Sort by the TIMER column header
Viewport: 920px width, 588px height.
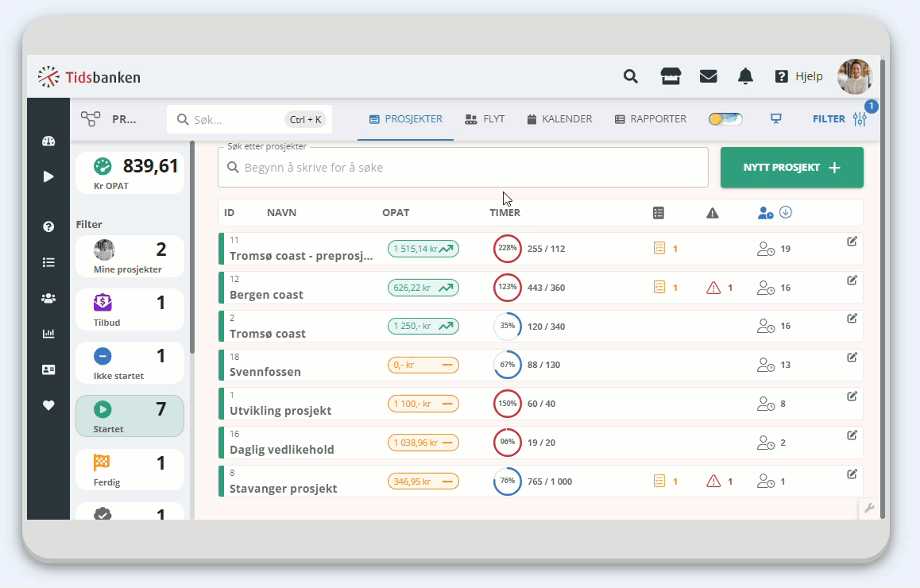pyautogui.click(x=505, y=212)
